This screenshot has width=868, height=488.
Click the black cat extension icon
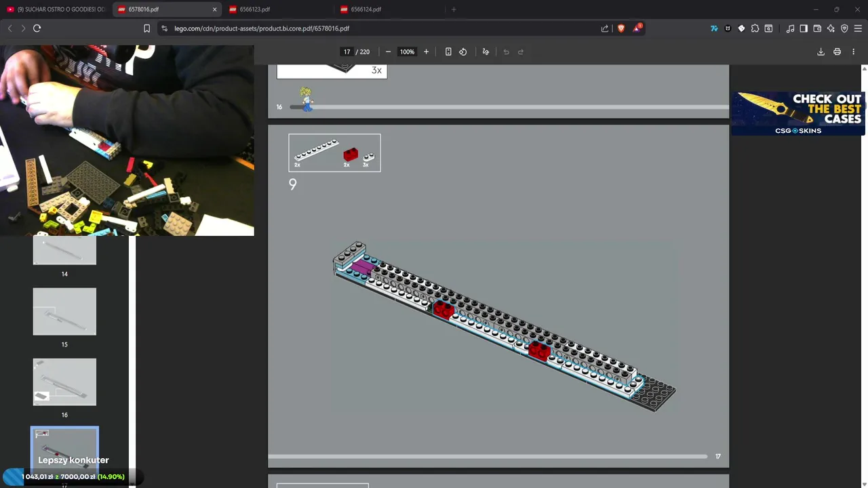tap(728, 28)
